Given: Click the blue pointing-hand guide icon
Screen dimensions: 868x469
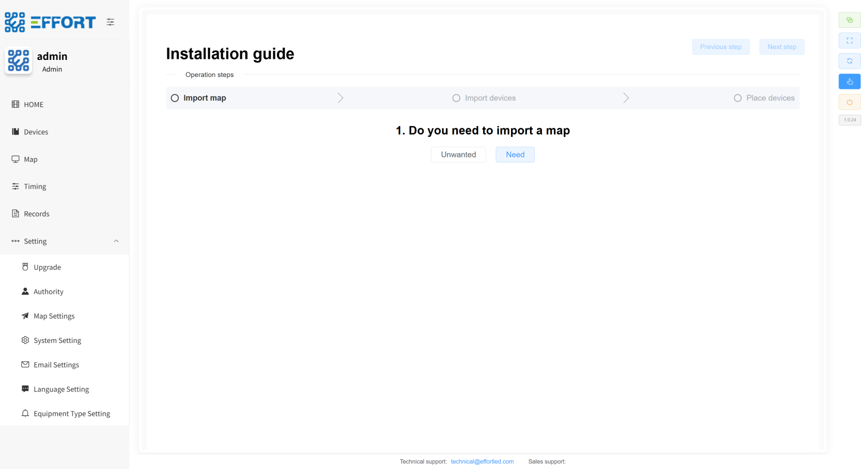Looking at the screenshot, I should [849, 82].
